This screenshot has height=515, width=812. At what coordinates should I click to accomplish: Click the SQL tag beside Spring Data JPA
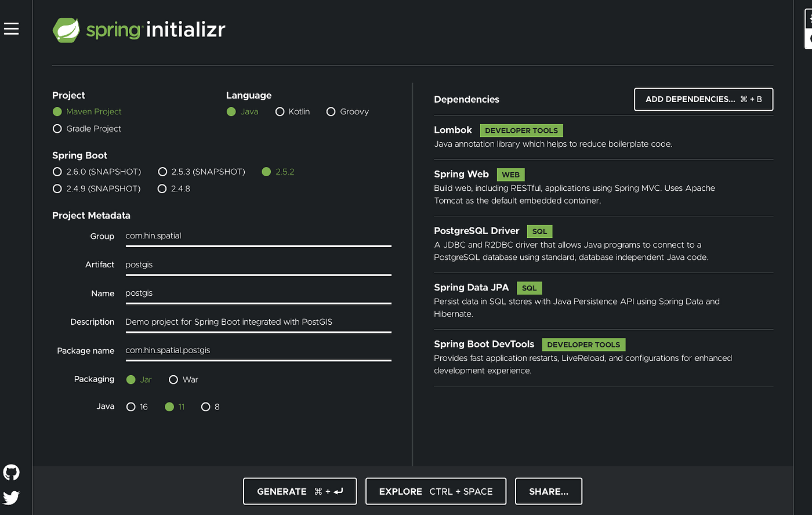530,288
